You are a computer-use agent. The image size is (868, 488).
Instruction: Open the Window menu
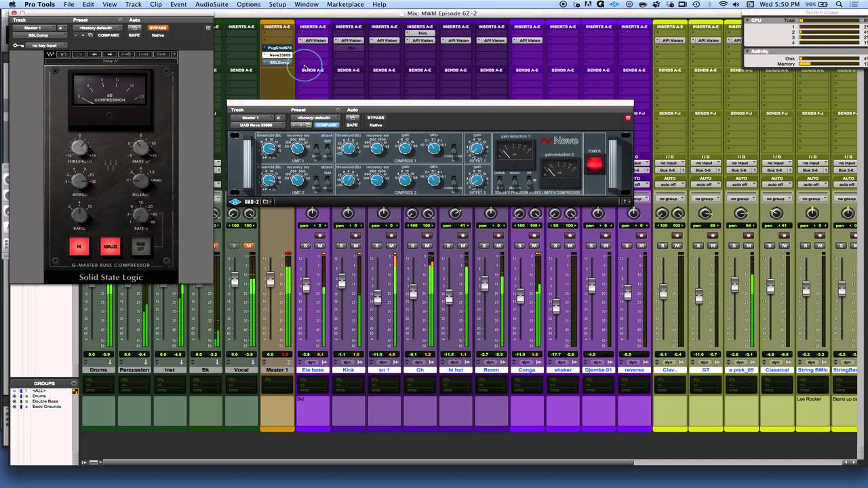307,5
